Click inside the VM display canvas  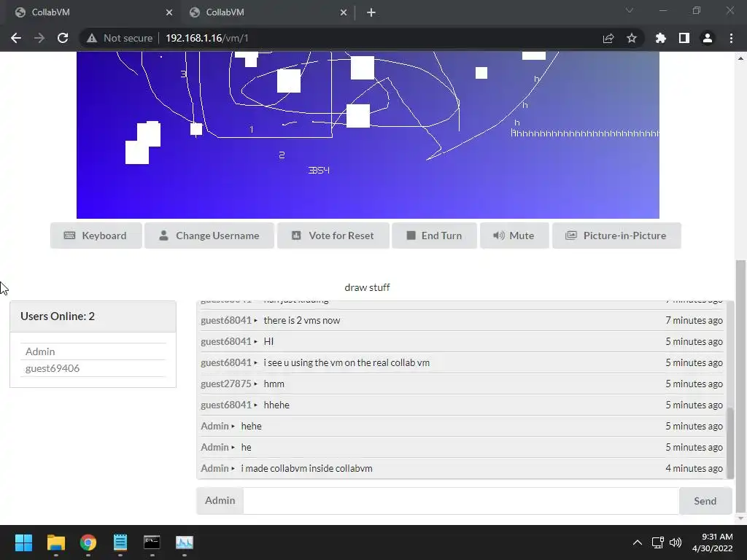[x=368, y=135]
